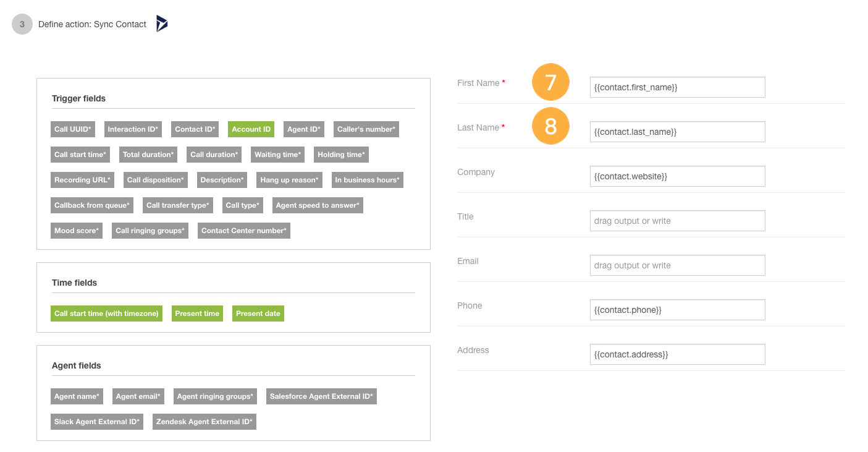Choose the Agent email tag
Image resolution: width=868 pixels, height=452 pixels.
click(138, 396)
